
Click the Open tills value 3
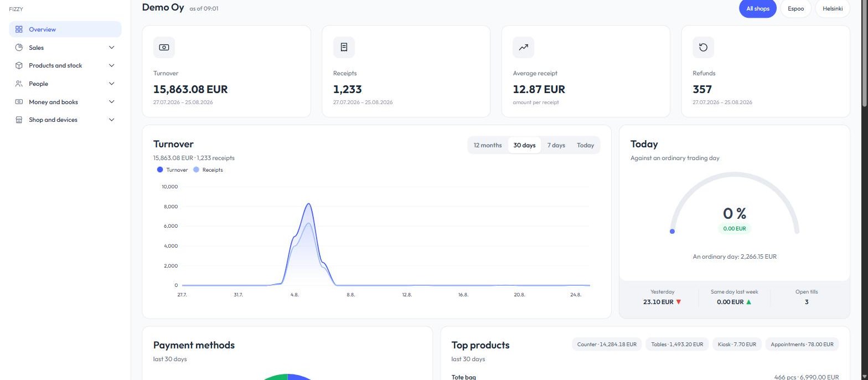pos(807,302)
